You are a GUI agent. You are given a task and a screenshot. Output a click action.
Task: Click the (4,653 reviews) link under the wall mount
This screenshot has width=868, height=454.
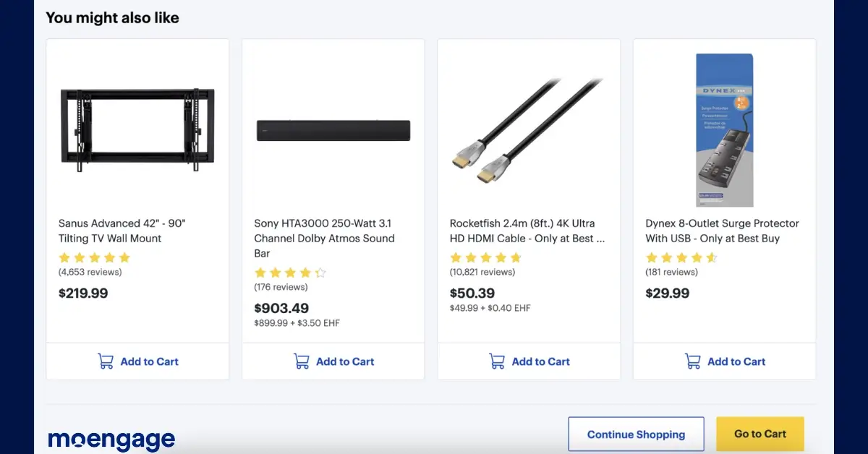[90, 273]
